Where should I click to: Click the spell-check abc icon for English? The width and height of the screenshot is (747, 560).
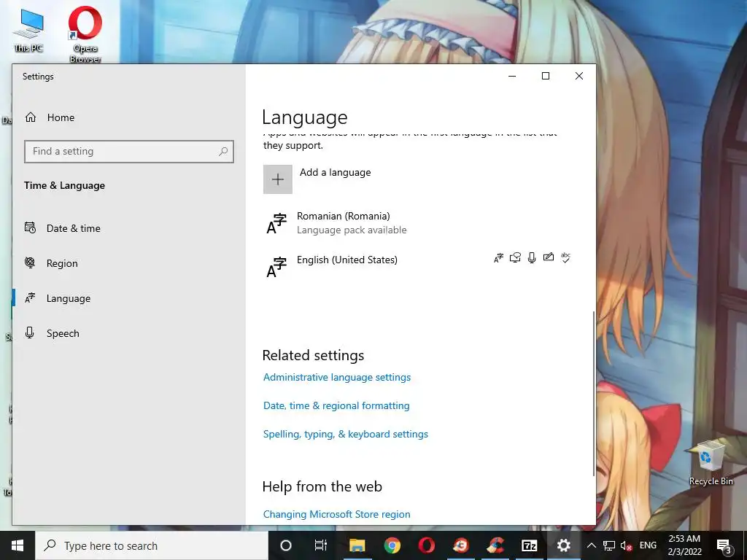[x=565, y=257]
